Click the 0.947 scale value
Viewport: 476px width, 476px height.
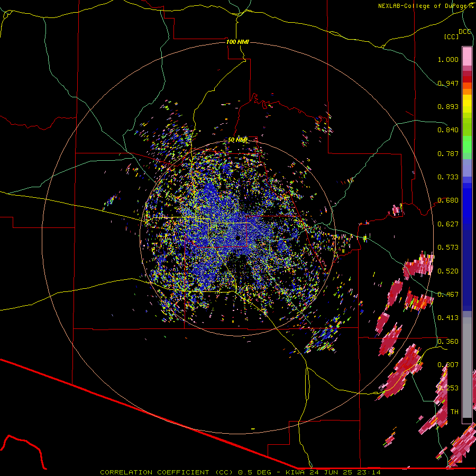click(x=448, y=83)
